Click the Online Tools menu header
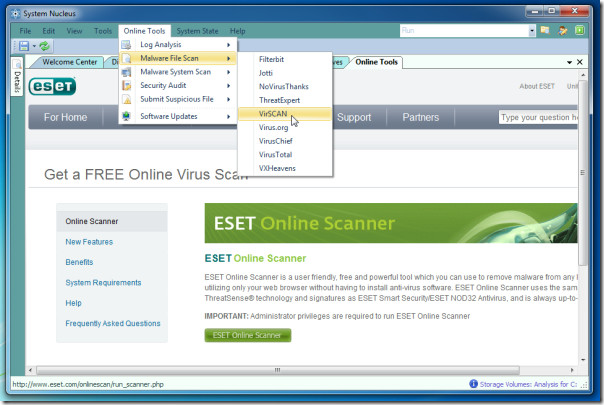The image size is (604, 405). point(144,31)
